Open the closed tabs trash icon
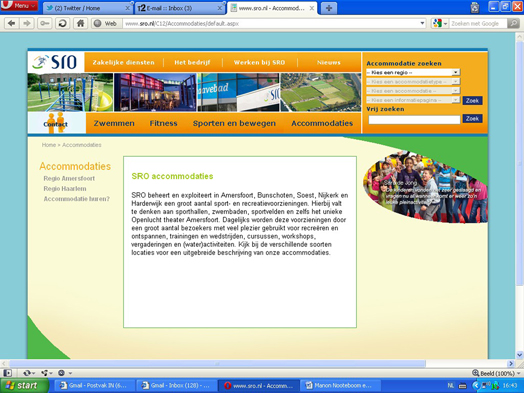Viewport: 524px width, 393px height. pos(475,7)
